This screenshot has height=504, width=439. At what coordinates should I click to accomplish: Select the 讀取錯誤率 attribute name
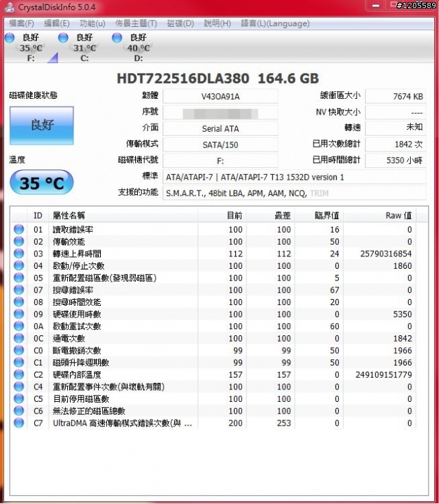pos(73,230)
